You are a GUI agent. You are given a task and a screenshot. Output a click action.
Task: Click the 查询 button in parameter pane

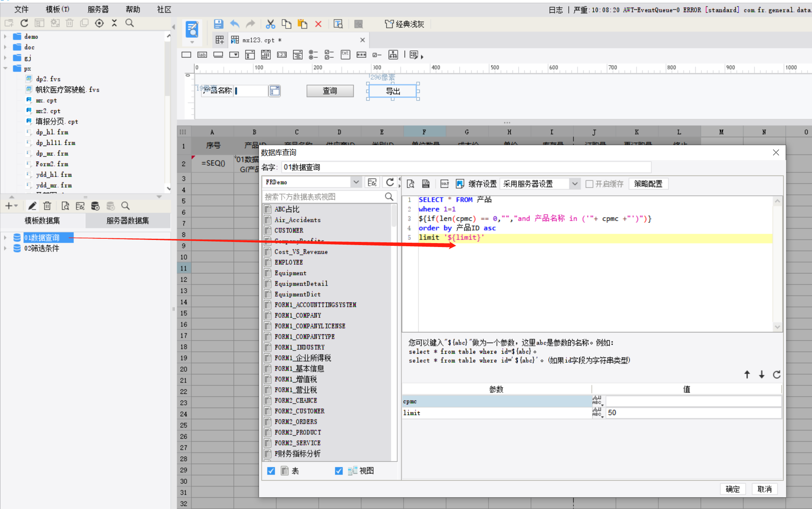pos(330,91)
